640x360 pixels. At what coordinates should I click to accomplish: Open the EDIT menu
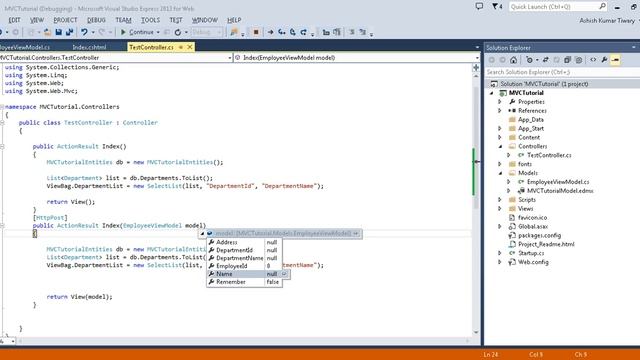(x=14, y=20)
